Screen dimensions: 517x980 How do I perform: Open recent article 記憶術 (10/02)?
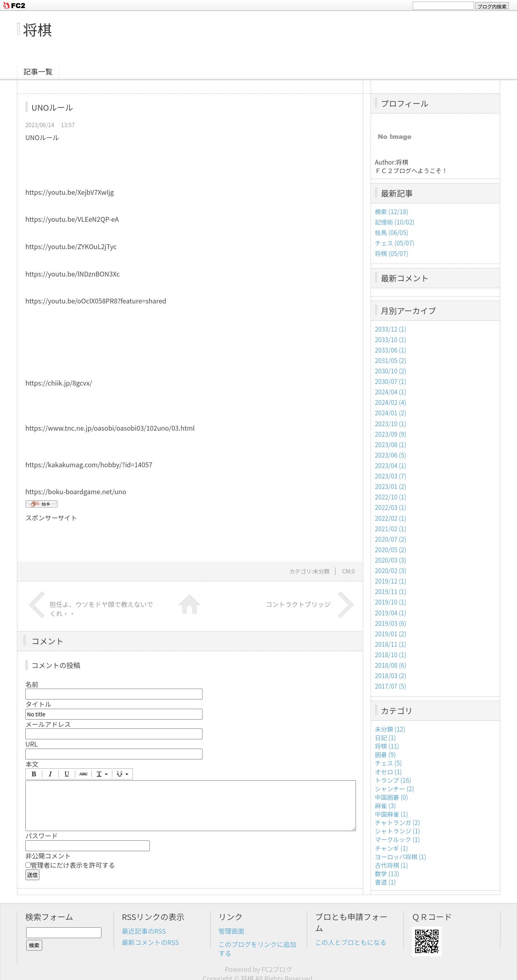[395, 222]
